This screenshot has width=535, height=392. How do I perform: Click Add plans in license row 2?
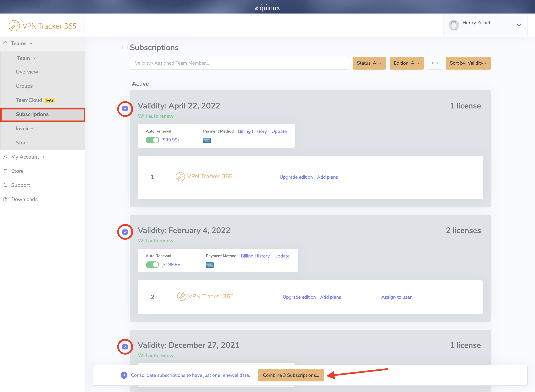(x=330, y=297)
